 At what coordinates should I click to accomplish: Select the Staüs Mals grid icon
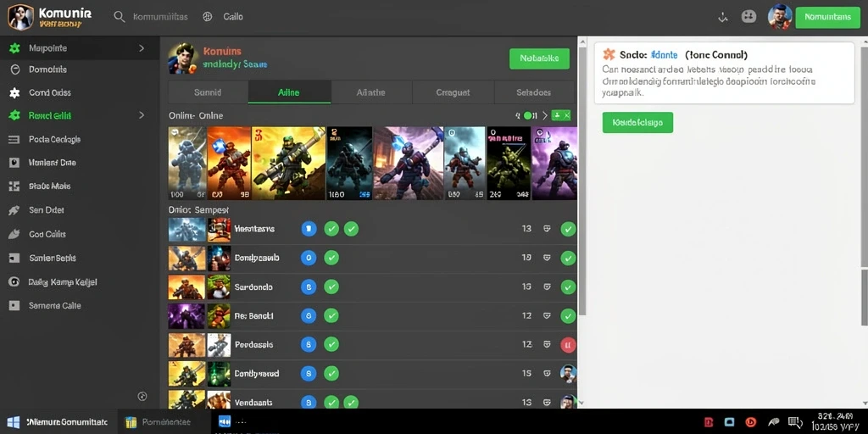coord(14,186)
